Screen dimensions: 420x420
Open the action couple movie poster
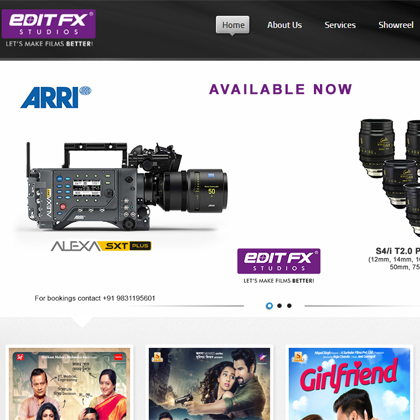tap(209, 384)
